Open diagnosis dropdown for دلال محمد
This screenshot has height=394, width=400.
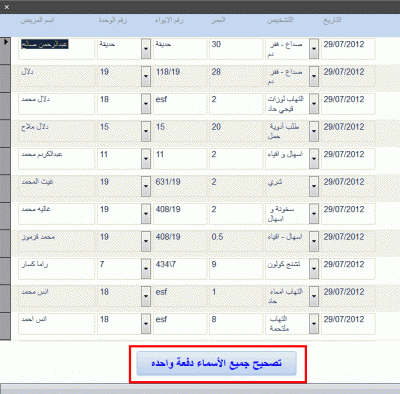(314, 104)
